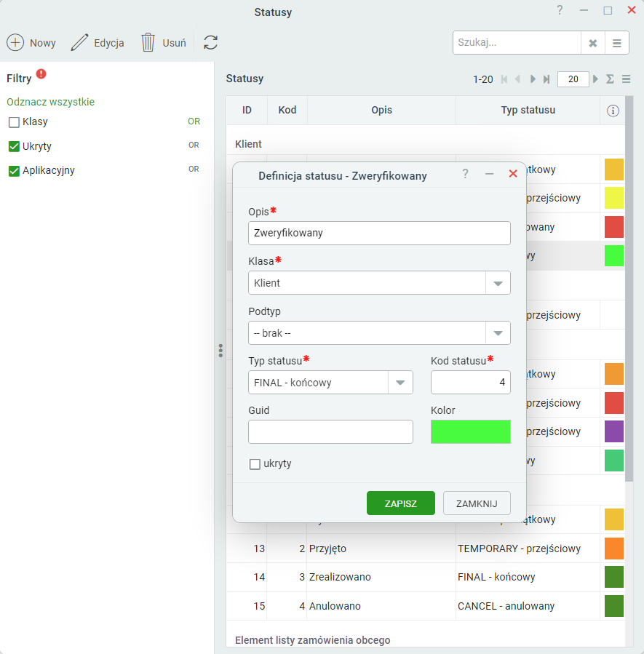
Task: Go to first page of Statusy grid
Action: [x=504, y=79]
